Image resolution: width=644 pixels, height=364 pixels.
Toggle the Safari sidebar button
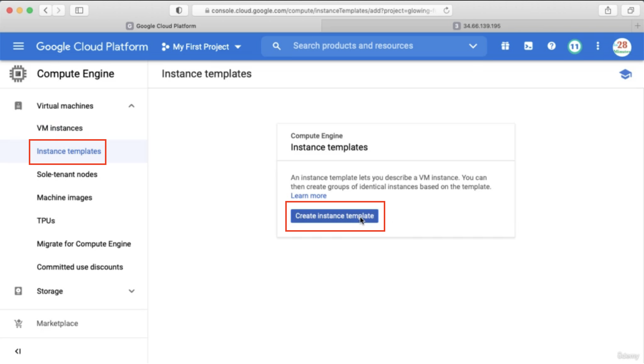[79, 10]
